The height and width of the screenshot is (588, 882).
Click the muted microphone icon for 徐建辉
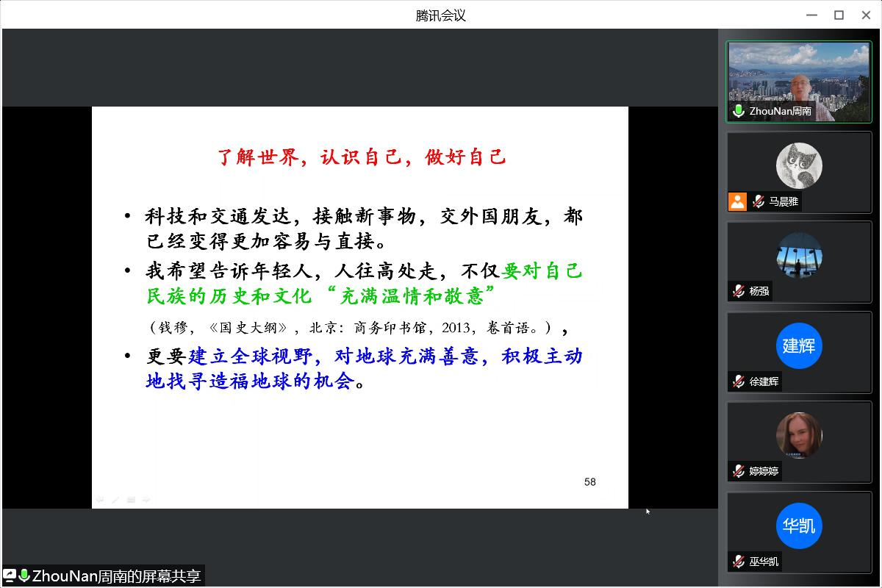pyautogui.click(x=739, y=381)
